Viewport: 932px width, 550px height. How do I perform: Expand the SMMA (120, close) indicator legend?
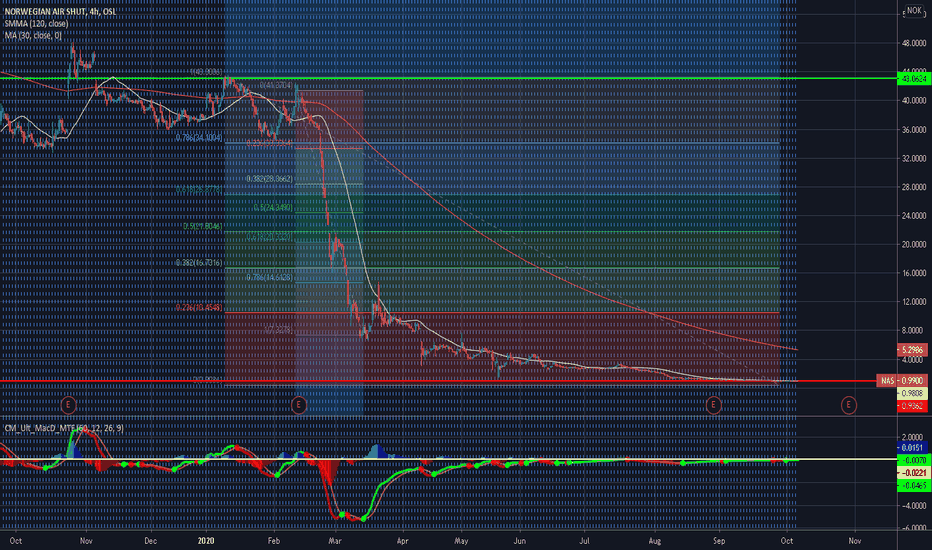pyautogui.click(x=36, y=24)
